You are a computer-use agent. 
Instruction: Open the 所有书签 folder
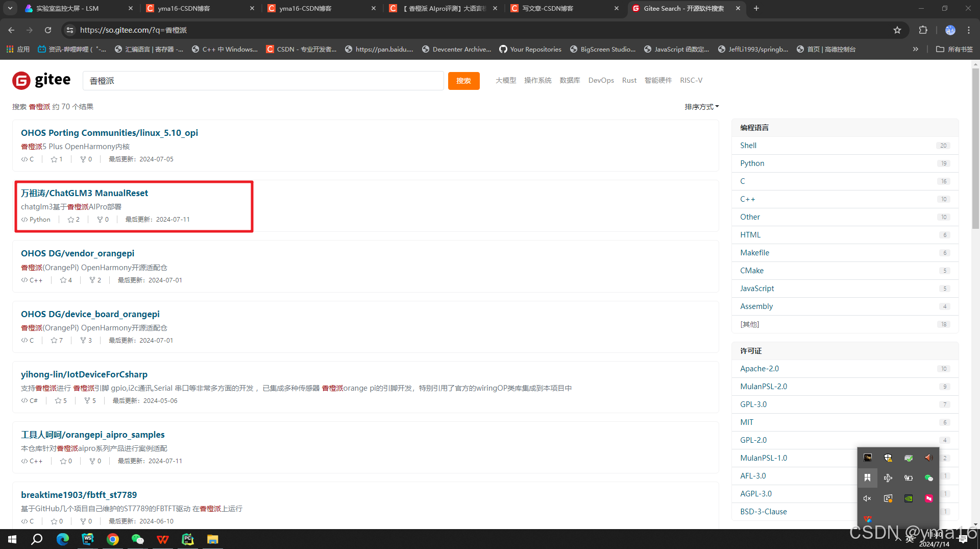(954, 49)
